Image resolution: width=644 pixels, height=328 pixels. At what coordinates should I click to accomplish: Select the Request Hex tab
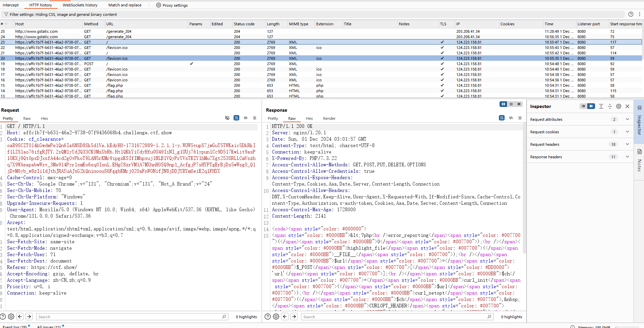pyautogui.click(x=45, y=118)
